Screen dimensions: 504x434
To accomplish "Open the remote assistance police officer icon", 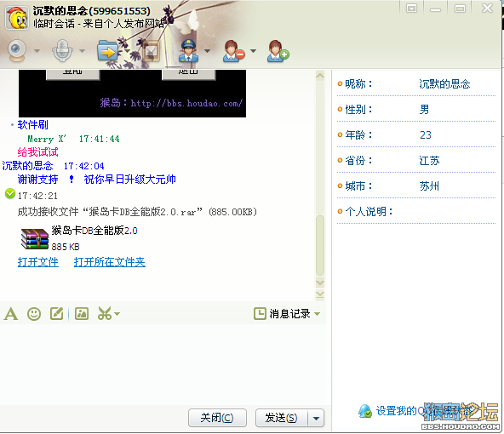I will (188, 51).
